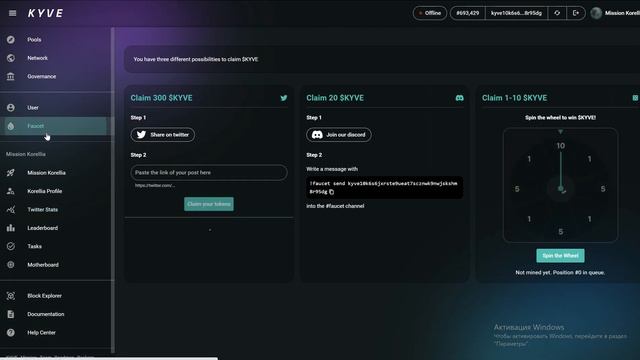Click the Motherboard icon
This screenshot has width=640, height=360.
tap(11, 264)
